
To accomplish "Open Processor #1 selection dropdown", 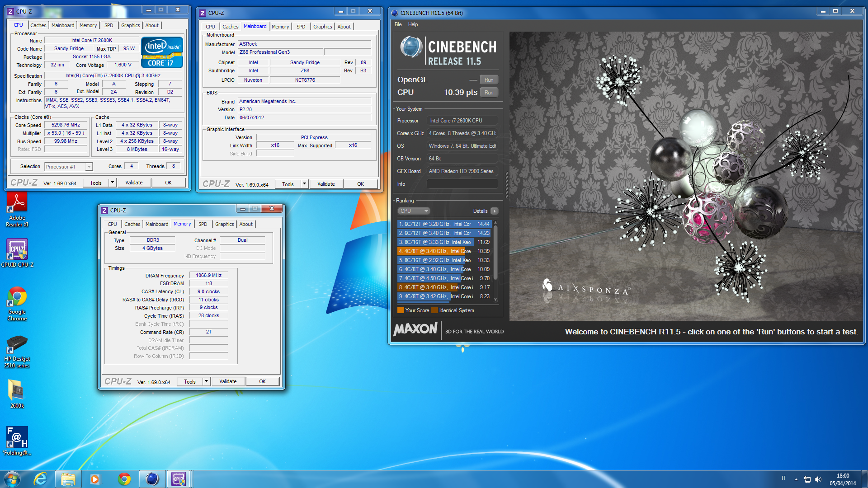I will point(69,167).
